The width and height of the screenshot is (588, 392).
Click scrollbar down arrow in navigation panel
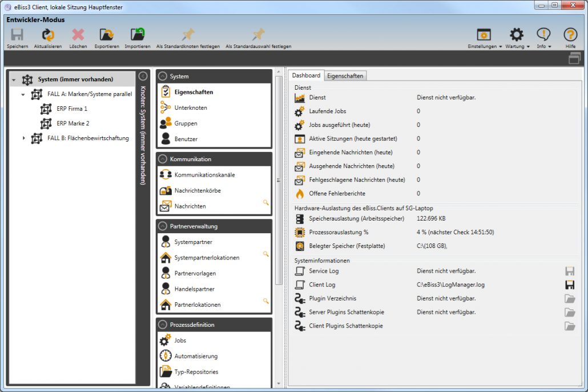click(278, 384)
